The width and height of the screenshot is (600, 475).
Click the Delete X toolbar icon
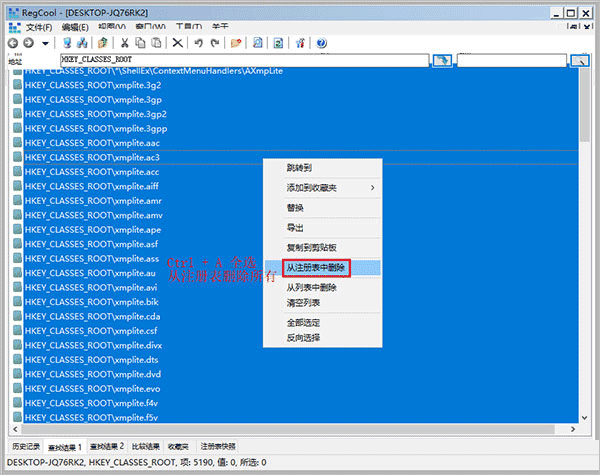click(x=178, y=43)
